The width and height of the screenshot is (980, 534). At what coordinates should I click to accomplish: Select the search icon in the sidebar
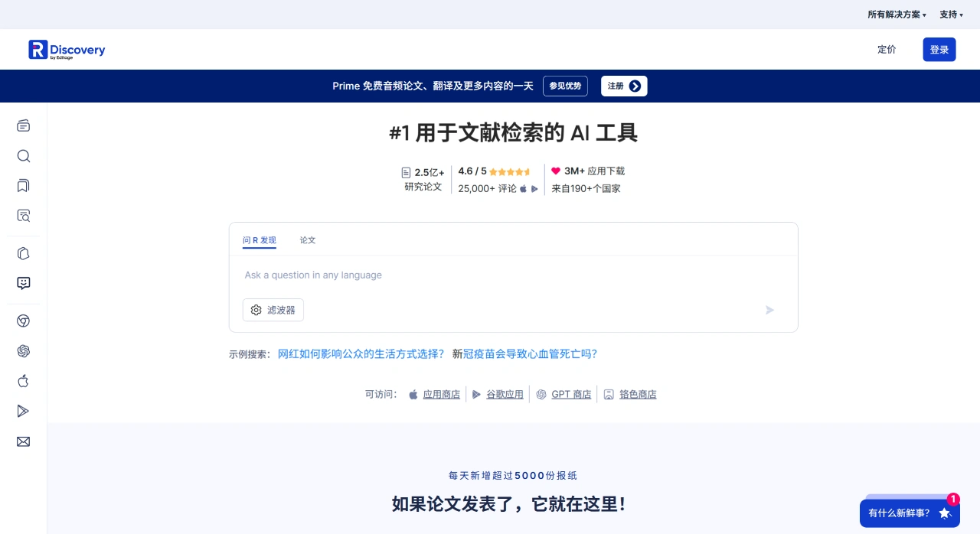point(23,156)
